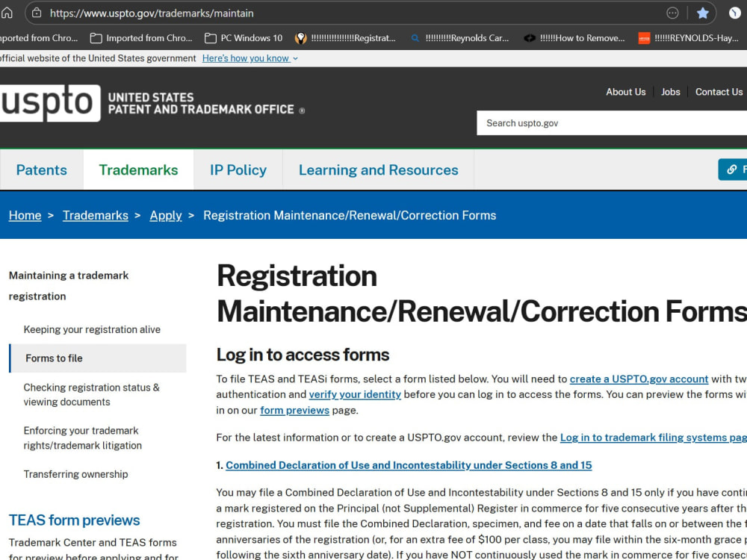Open the About Us link
Screen dimensions: 747x560
pos(625,92)
